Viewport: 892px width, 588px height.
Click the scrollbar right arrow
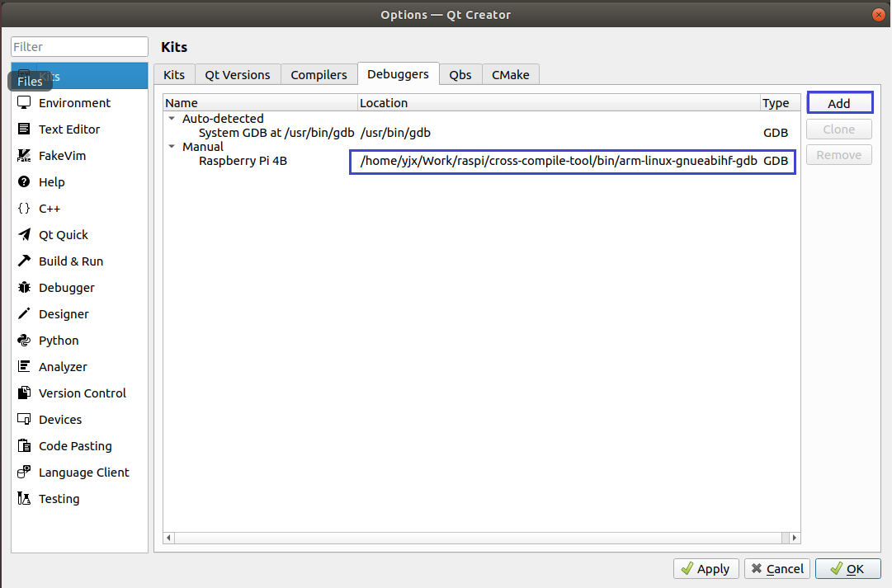coord(794,538)
